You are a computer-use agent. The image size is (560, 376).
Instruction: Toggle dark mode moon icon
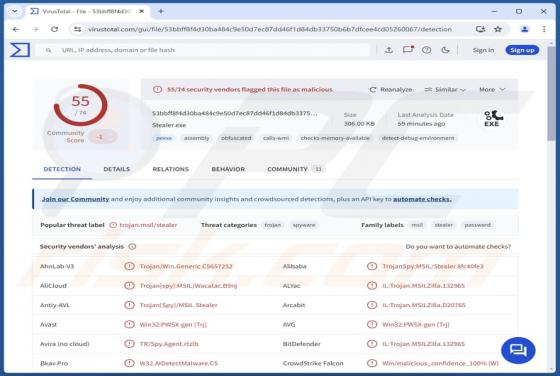[x=445, y=50]
